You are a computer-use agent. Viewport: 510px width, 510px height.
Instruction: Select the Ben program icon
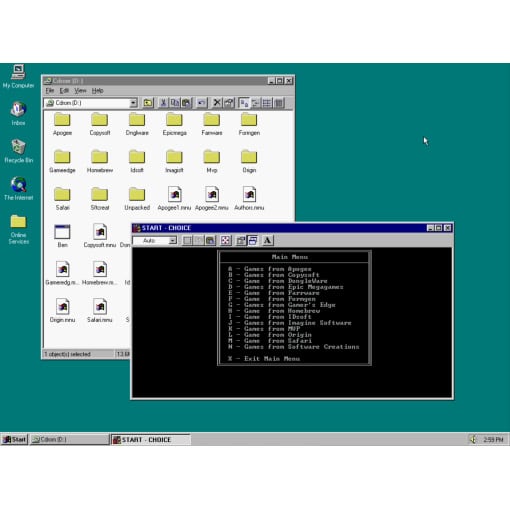62,236
